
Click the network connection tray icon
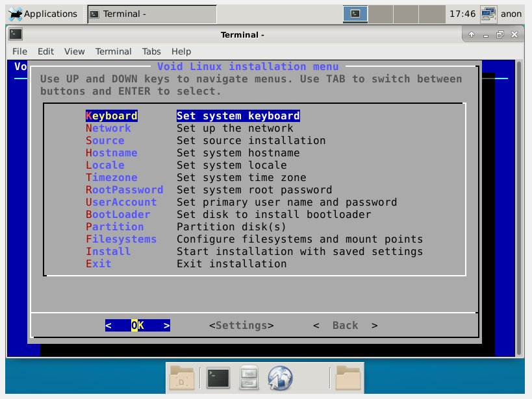[x=488, y=14]
